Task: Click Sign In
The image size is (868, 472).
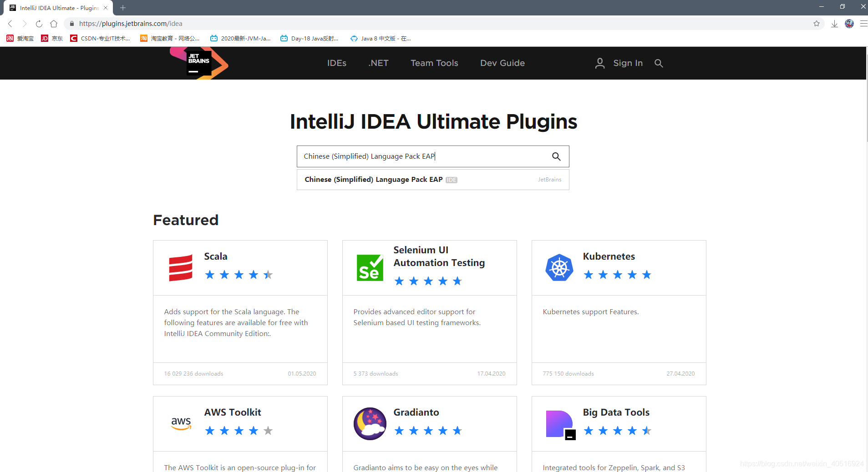Action: click(628, 63)
